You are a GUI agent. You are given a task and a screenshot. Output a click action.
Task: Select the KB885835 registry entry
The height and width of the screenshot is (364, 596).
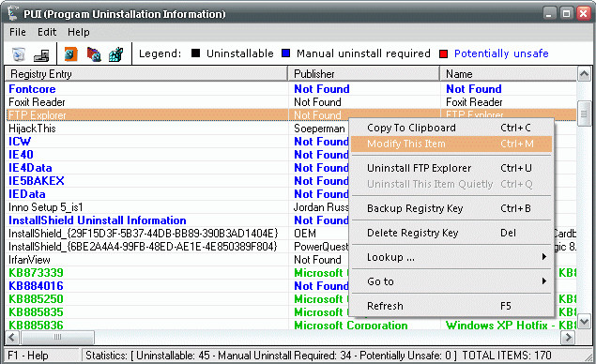pos(36,312)
